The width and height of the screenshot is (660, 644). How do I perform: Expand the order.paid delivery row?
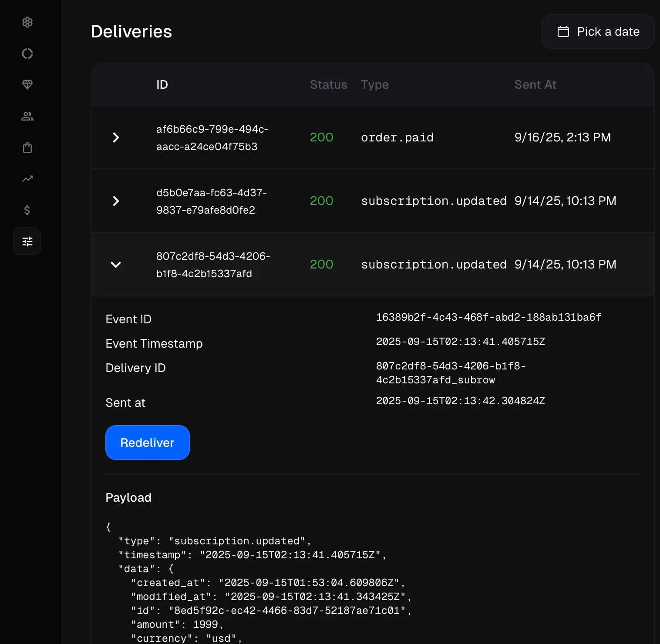(115, 137)
